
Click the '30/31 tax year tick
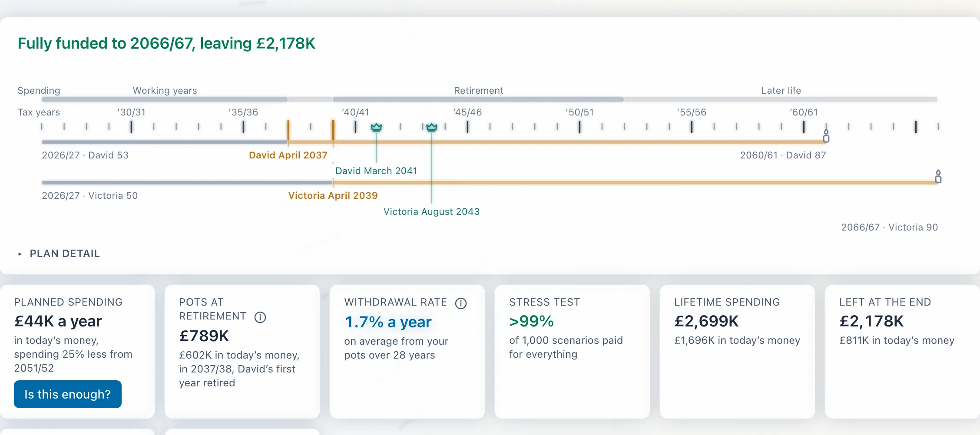pos(131,127)
